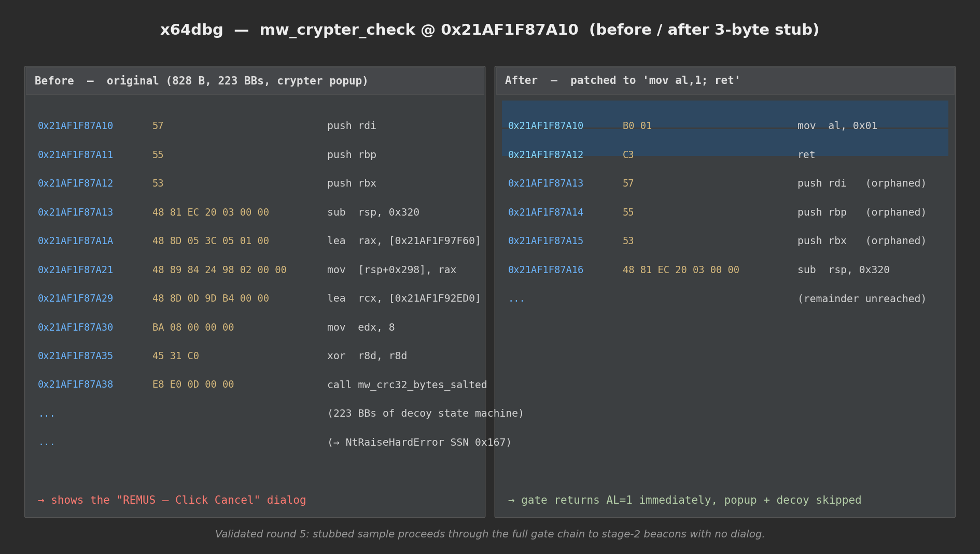Image resolution: width=980 pixels, height=554 pixels.
Task: Select the address 0x21AF1F87A10 in Before pane
Action: click(x=75, y=125)
